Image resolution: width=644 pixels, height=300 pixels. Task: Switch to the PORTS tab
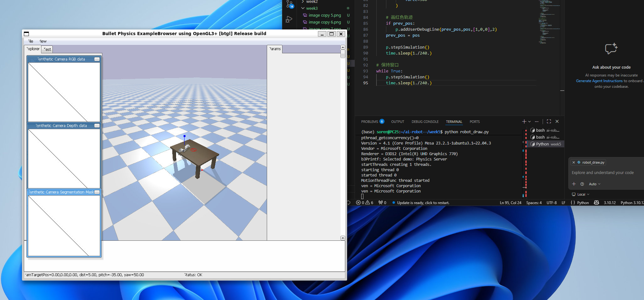[475, 122]
